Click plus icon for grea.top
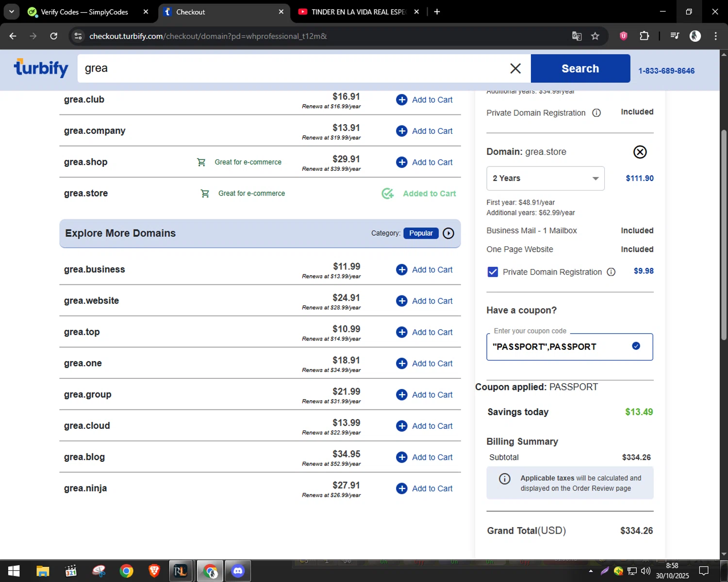 pyautogui.click(x=402, y=332)
